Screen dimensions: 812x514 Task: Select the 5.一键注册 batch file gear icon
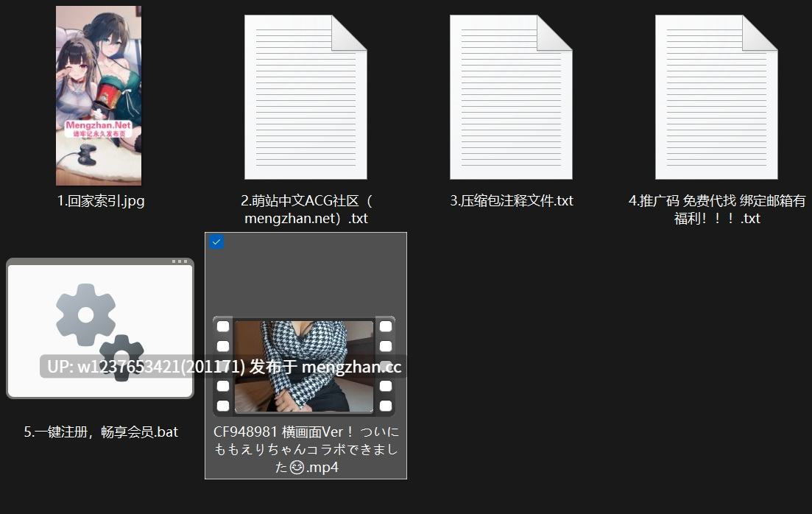tap(100, 328)
